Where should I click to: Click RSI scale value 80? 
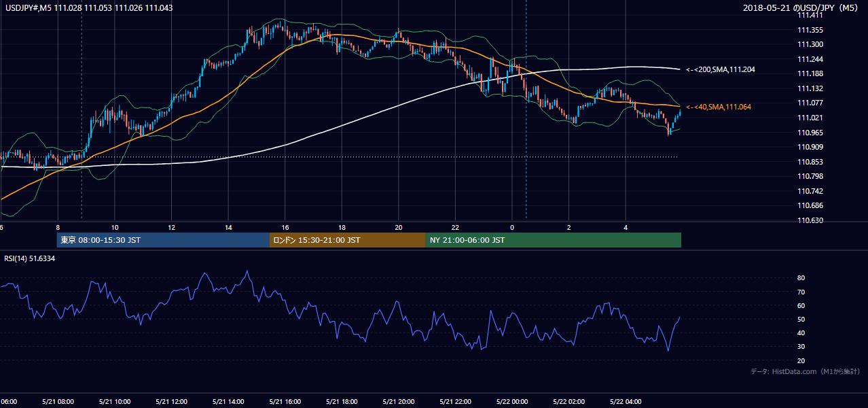pyautogui.click(x=801, y=278)
